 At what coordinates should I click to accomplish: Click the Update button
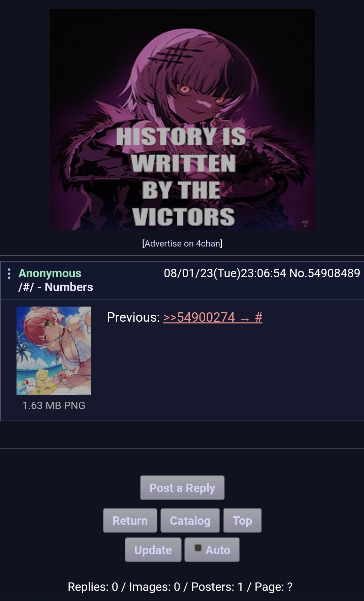point(153,550)
